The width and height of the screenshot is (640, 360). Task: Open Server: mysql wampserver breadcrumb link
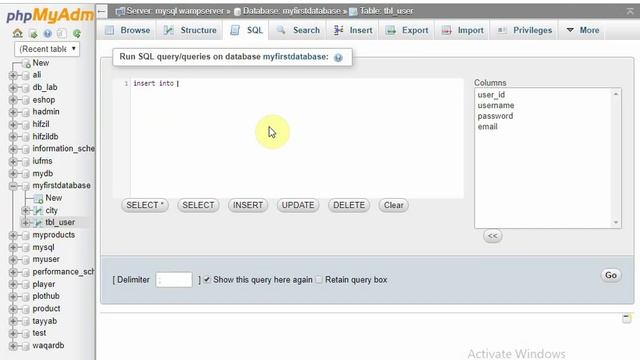tap(175, 11)
